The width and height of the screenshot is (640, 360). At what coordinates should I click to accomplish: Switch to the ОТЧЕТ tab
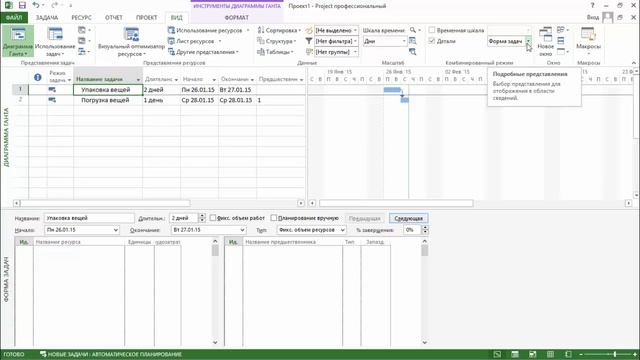click(113, 18)
